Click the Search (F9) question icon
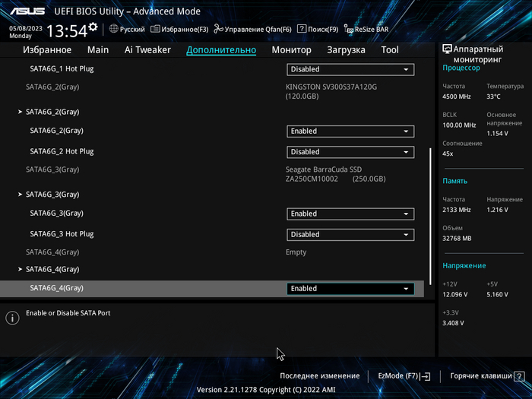Viewport: 532px width, 399px height. point(302,29)
